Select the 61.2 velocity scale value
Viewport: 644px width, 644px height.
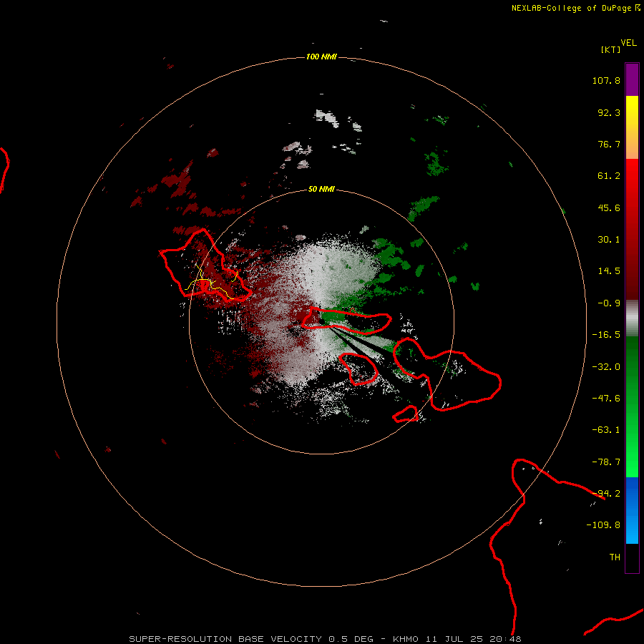pos(609,176)
